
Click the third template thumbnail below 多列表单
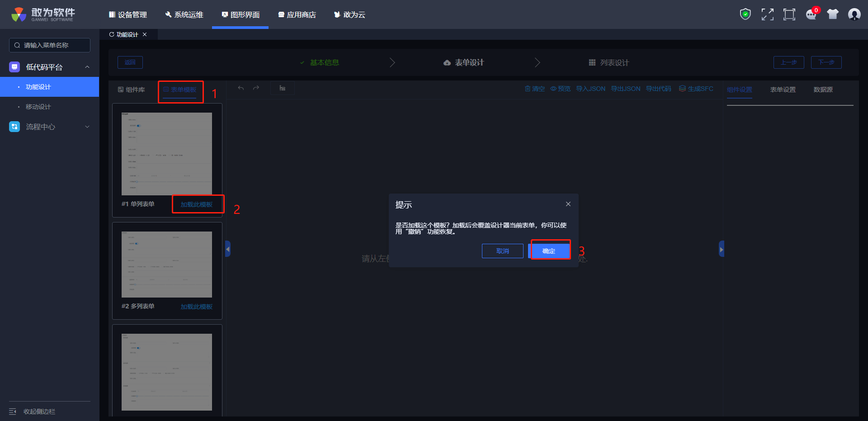(x=167, y=372)
